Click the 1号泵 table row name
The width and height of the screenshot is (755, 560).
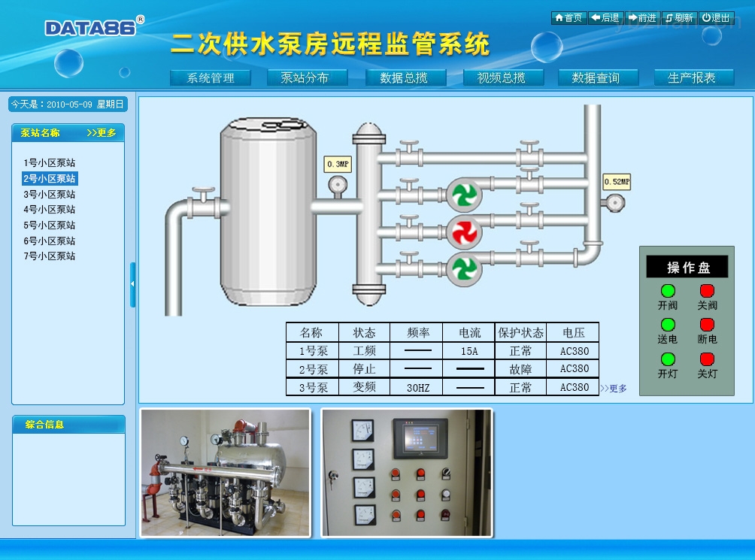click(313, 351)
